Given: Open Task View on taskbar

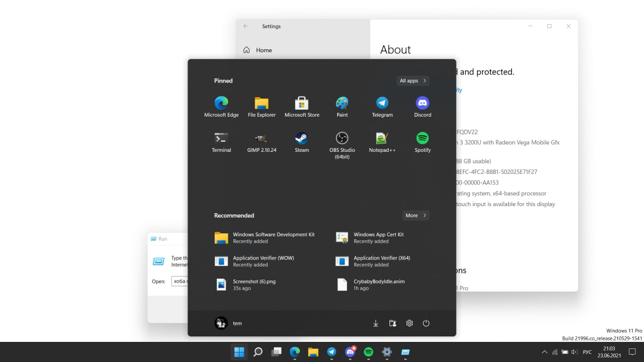Looking at the screenshot, I should 276,352.
